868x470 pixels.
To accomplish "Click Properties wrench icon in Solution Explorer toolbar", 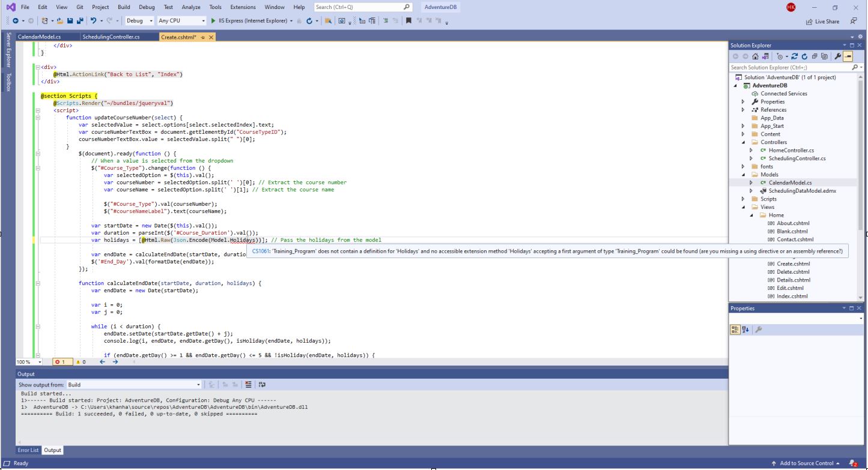I will tap(837, 56).
